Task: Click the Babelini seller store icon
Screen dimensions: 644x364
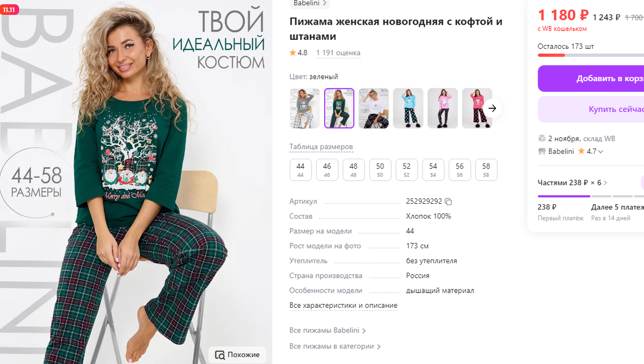Action: coord(541,151)
